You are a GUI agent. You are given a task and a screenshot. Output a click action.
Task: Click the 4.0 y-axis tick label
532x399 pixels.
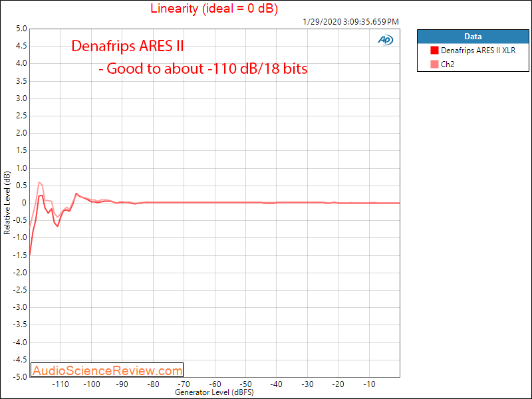coord(21,63)
